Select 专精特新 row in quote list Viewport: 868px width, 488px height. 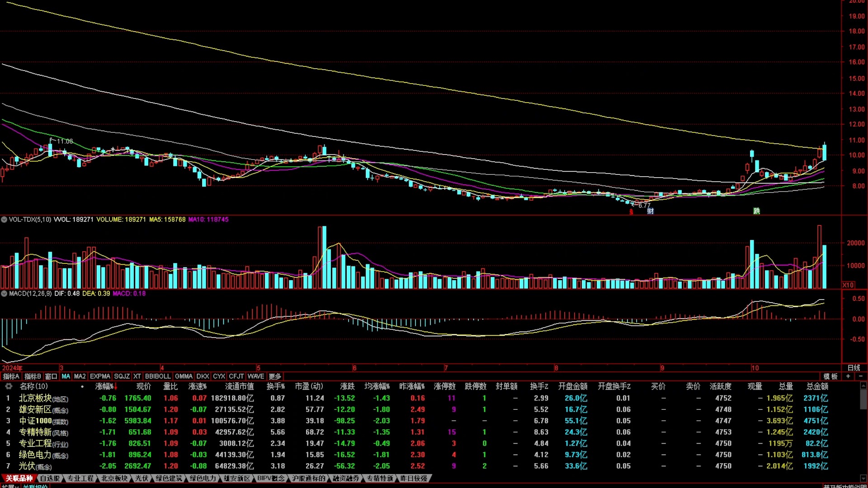click(429, 432)
